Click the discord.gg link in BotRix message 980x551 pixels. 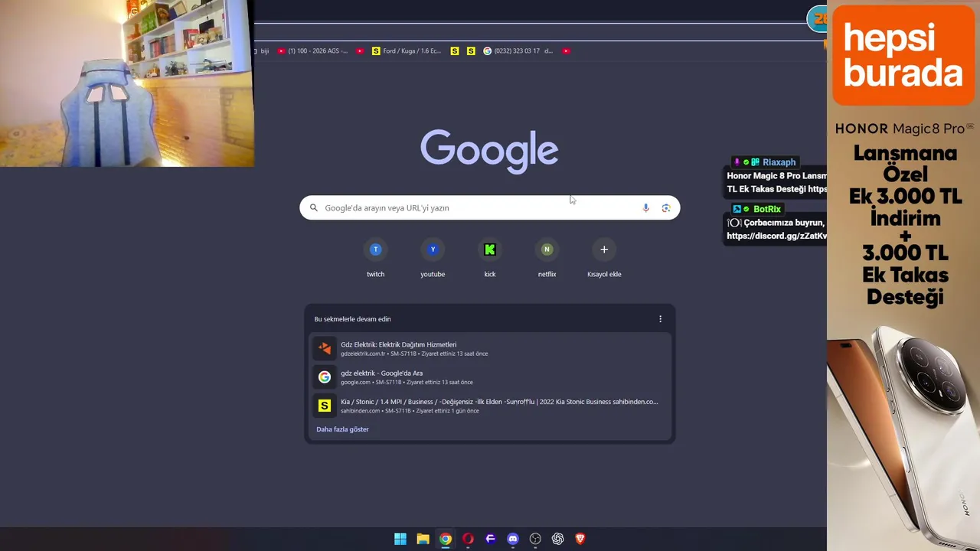776,236
